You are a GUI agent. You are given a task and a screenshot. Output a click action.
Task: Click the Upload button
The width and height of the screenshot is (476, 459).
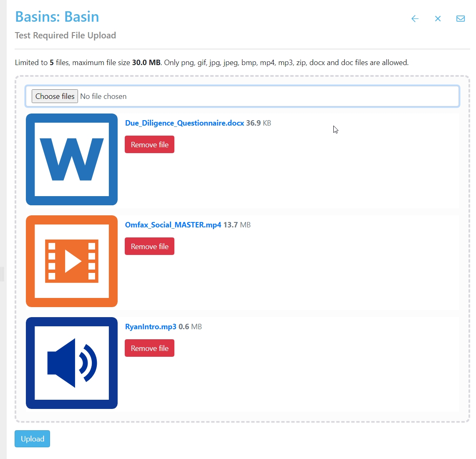[x=33, y=439]
